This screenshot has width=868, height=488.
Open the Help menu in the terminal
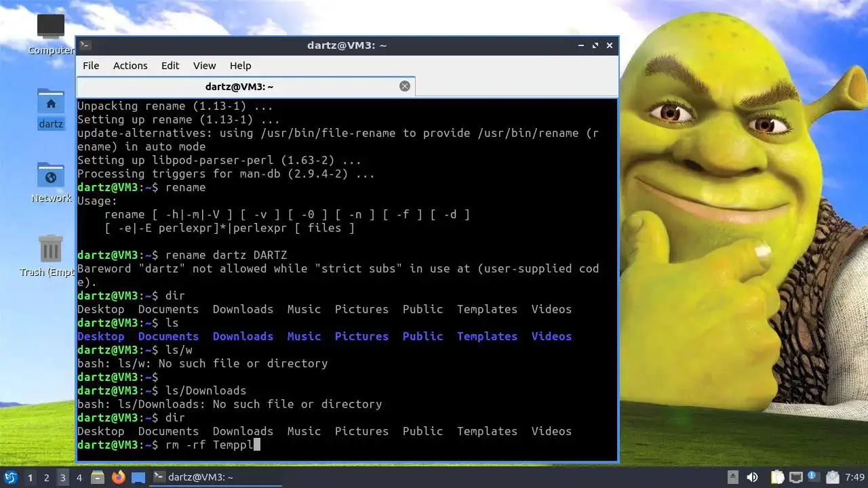(240, 66)
